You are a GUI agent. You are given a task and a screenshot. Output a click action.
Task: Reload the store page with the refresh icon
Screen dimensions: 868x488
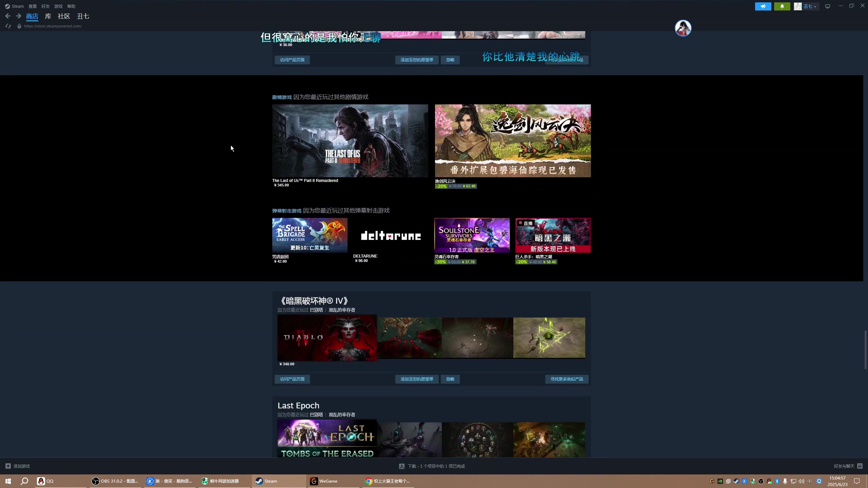click(x=8, y=26)
